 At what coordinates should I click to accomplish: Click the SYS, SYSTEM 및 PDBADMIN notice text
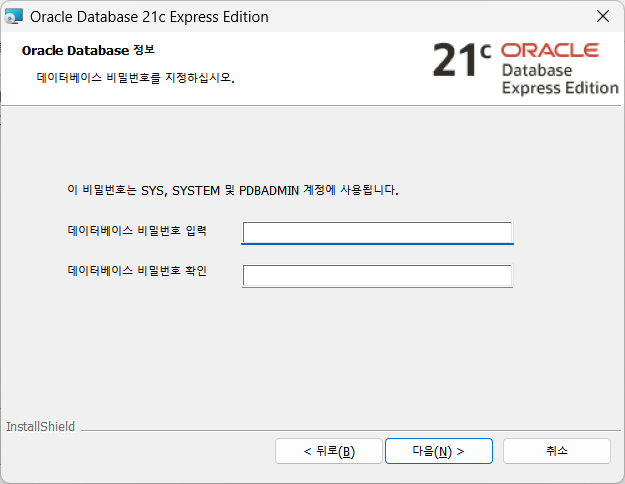coord(233,190)
